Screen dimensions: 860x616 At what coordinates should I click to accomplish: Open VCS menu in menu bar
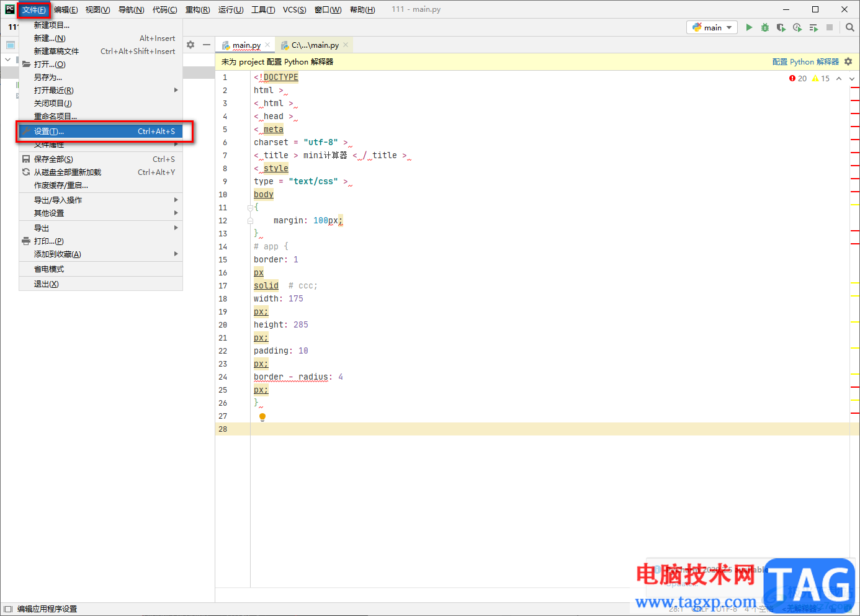[x=294, y=9]
